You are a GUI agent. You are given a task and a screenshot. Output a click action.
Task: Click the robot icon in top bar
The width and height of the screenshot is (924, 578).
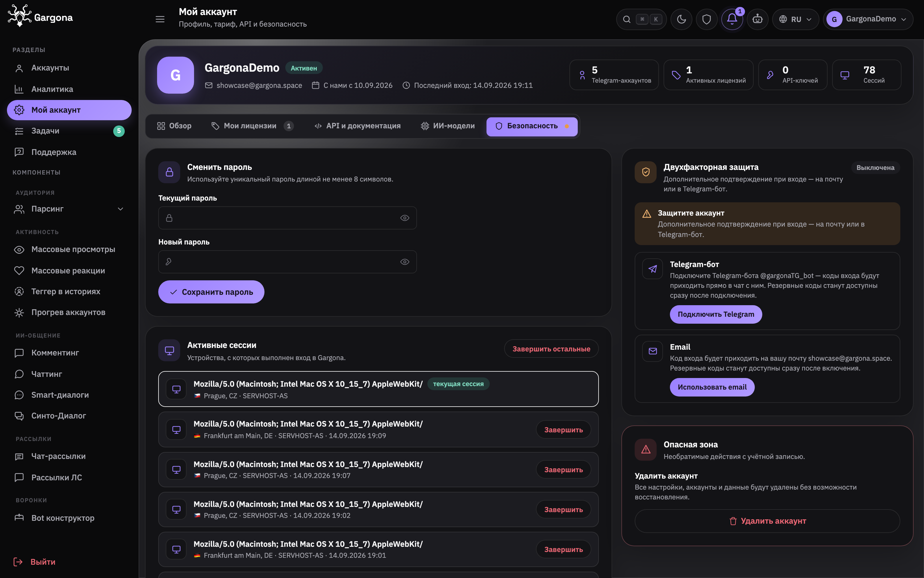(757, 19)
